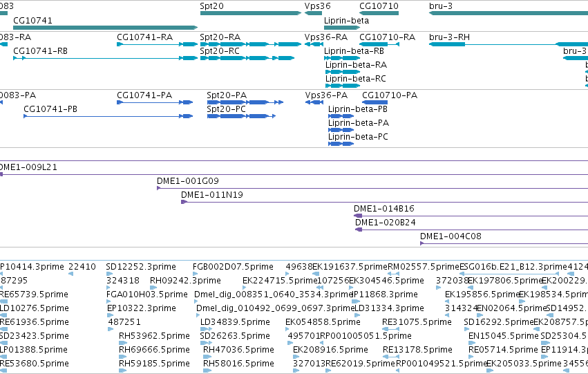Click EST RE31075.5prime
This screenshot has width=588, height=374.
[x=390, y=329]
